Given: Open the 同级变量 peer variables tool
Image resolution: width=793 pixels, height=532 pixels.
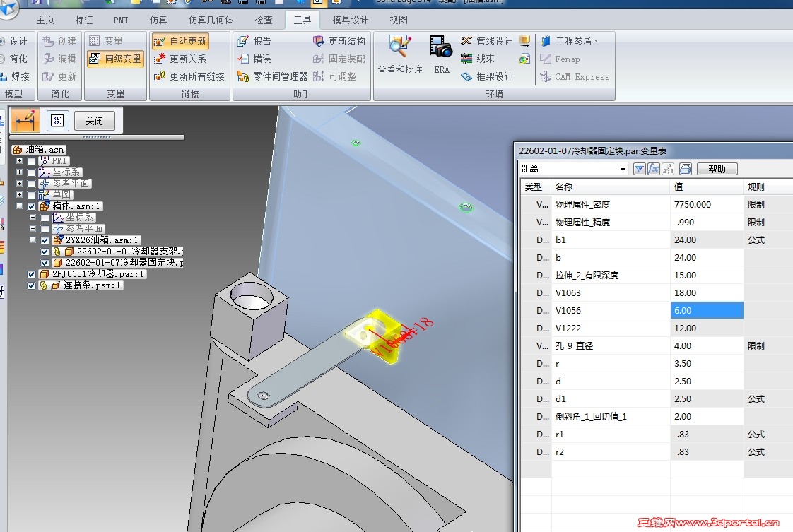Looking at the screenshot, I should (115, 59).
